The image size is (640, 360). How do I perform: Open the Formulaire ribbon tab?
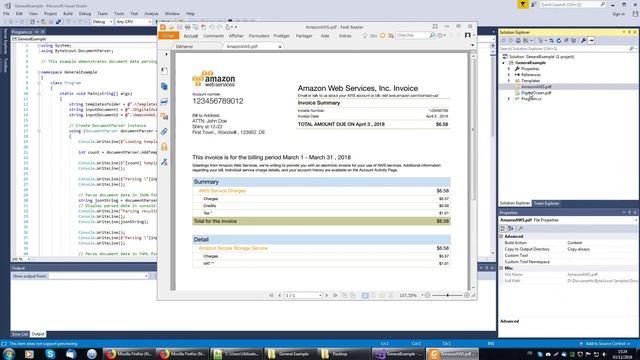click(x=259, y=36)
